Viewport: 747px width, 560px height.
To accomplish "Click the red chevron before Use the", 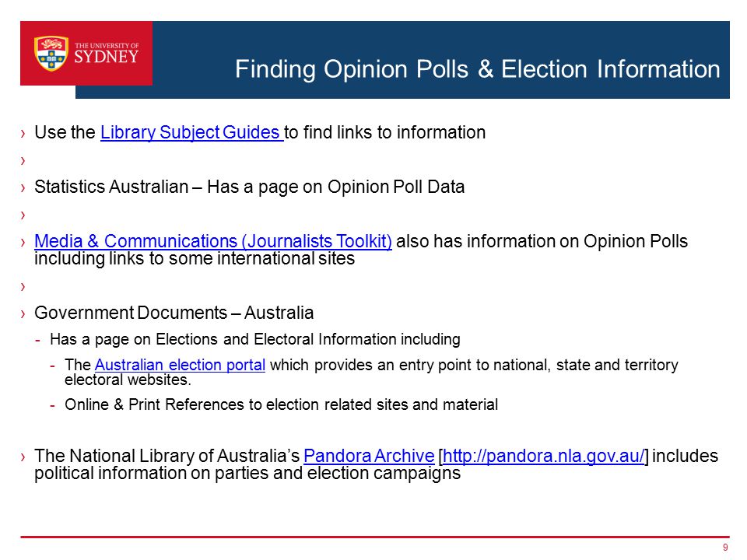I will [x=23, y=133].
